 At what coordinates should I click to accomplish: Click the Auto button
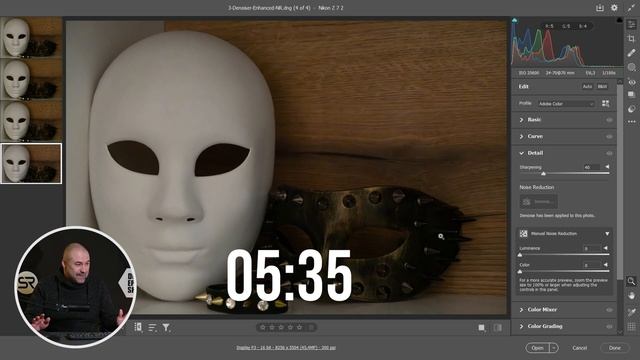coord(587,87)
